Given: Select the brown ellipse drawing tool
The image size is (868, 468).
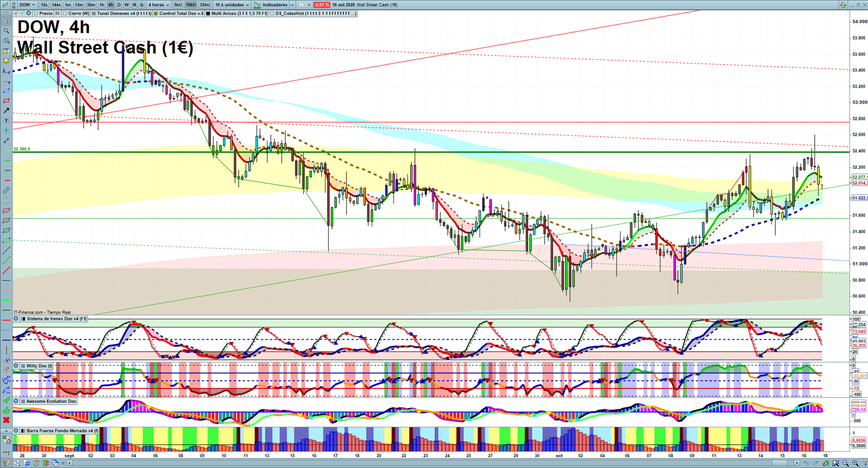Looking at the screenshot, I should 7,220.
